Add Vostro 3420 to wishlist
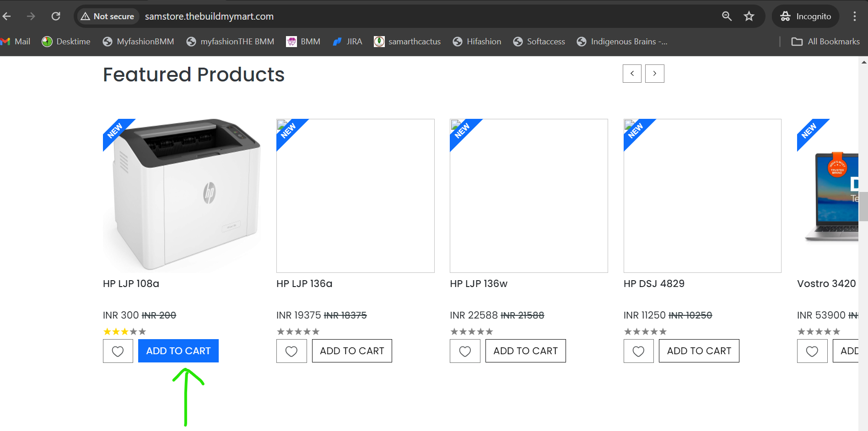The height and width of the screenshot is (431, 868). 812,351
